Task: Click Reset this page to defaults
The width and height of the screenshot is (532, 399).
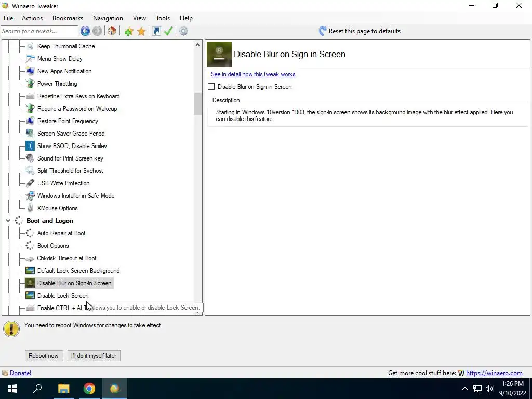Action: click(360, 31)
